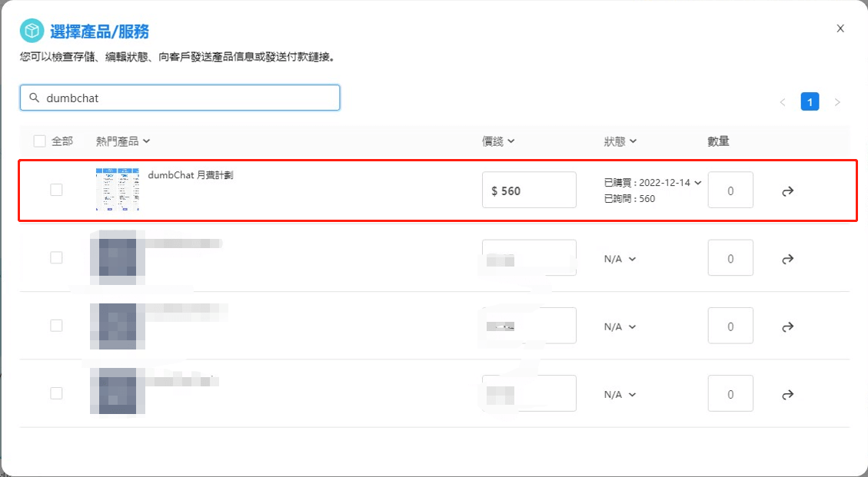Image resolution: width=868 pixels, height=477 pixels.
Task: Click the blurred thumbnail in last row
Action: pyautogui.click(x=118, y=391)
